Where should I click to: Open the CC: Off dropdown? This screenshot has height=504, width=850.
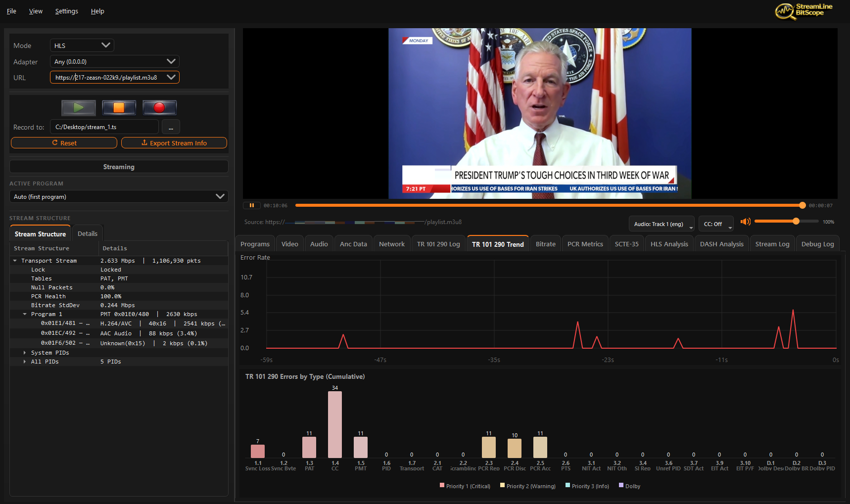[x=715, y=224]
